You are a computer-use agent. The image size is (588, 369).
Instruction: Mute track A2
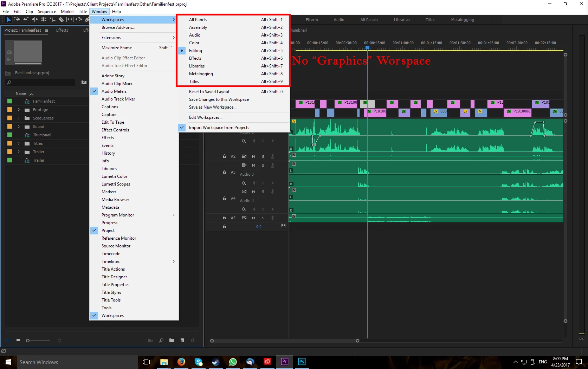(253, 156)
